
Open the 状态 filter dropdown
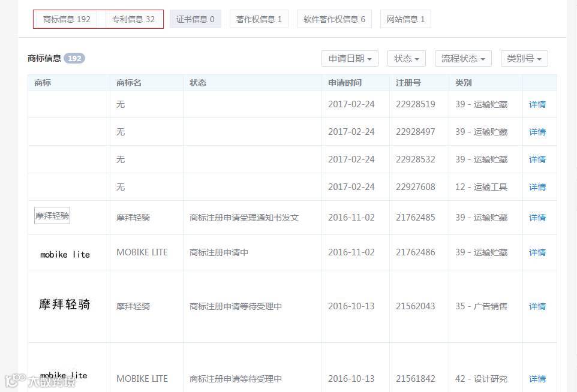coord(407,59)
